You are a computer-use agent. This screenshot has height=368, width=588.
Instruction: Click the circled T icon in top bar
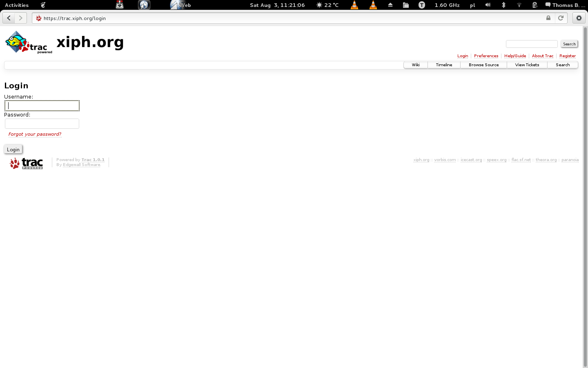[422, 5]
